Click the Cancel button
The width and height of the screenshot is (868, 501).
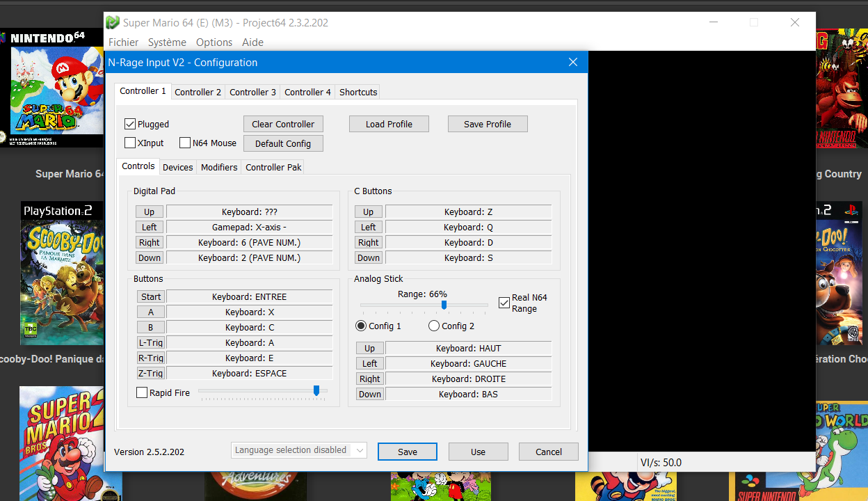tap(549, 452)
